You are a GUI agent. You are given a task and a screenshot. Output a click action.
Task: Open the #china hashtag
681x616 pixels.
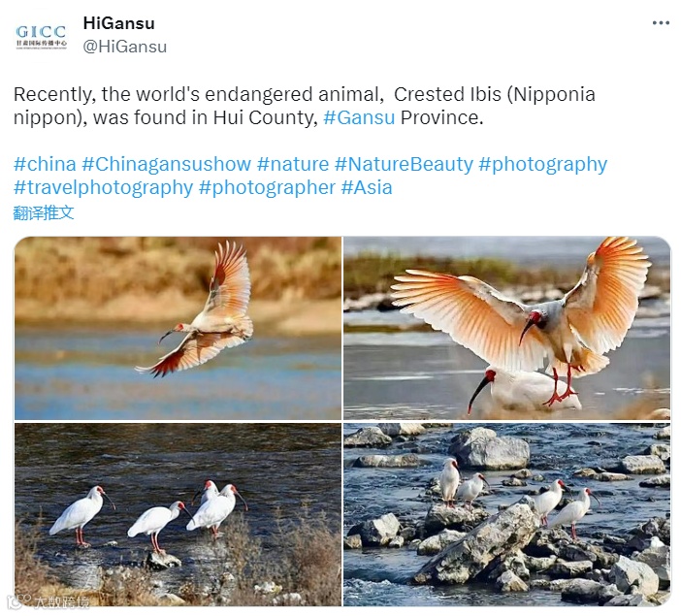(x=45, y=164)
